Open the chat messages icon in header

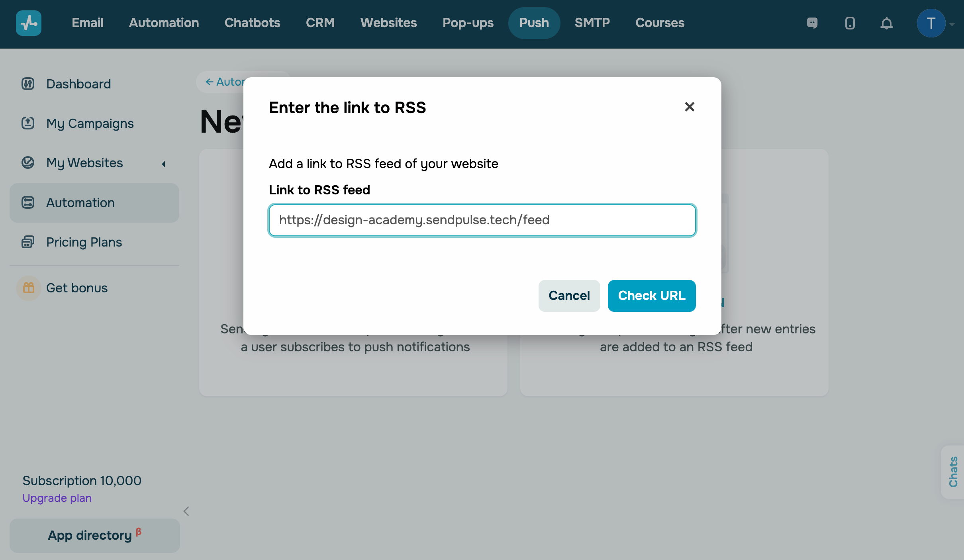[x=812, y=23]
